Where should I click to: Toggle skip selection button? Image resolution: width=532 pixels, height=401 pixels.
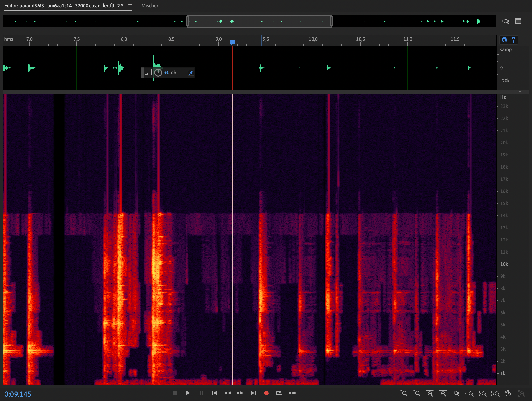pyautogui.click(x=292, y=393)
